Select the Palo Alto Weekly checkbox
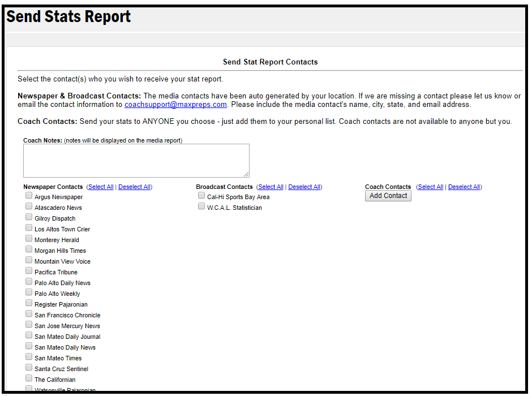Viewport: 532px width, 396px height. tap(29, 292)
